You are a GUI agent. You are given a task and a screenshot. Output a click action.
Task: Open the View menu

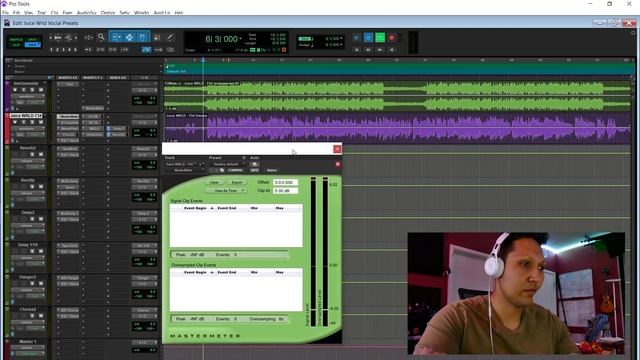(28, 13)
